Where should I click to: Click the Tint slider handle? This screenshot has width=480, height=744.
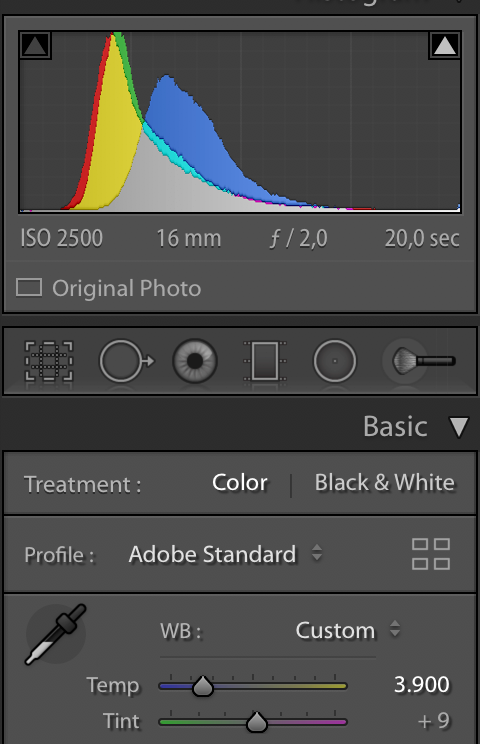(x=257, y=722)
